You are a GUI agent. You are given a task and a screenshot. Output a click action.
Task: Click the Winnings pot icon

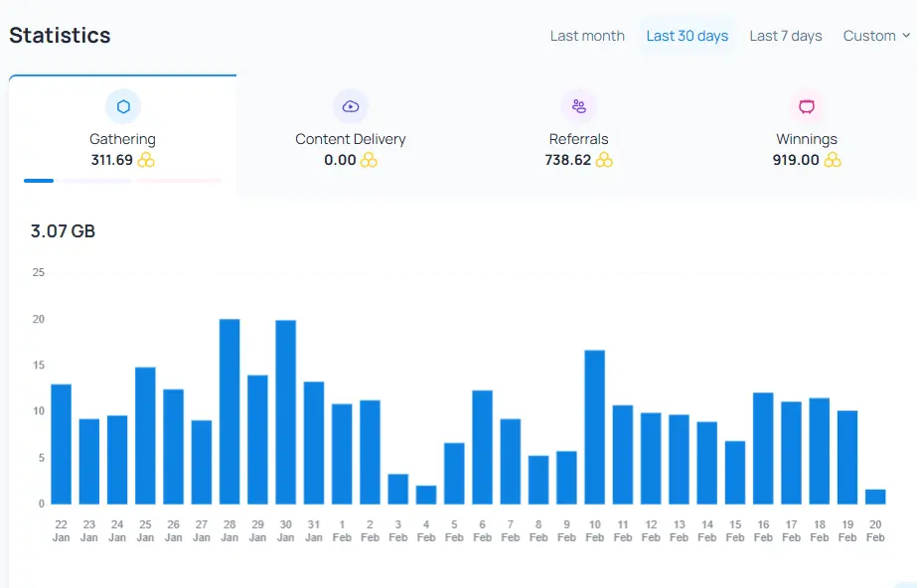tap(807, 106)
